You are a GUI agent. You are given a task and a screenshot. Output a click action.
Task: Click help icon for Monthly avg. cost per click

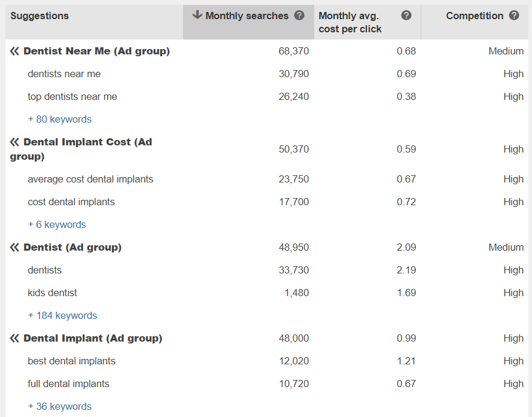(406, 16)
